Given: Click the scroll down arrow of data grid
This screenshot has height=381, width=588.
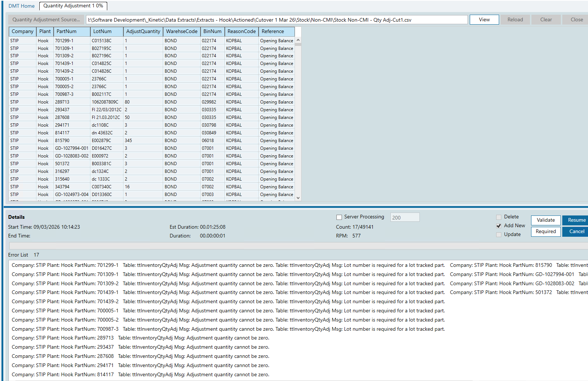Looking at the screenshot, I should (298, 198).
